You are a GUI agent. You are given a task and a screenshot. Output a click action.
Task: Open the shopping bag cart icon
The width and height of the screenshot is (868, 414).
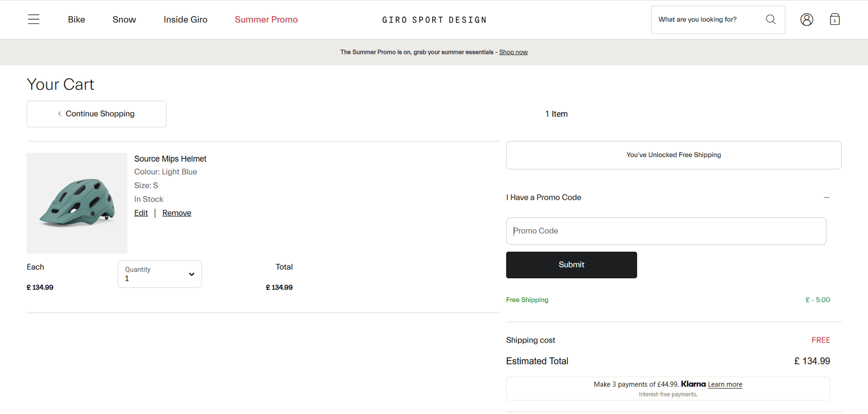[834, 19]
